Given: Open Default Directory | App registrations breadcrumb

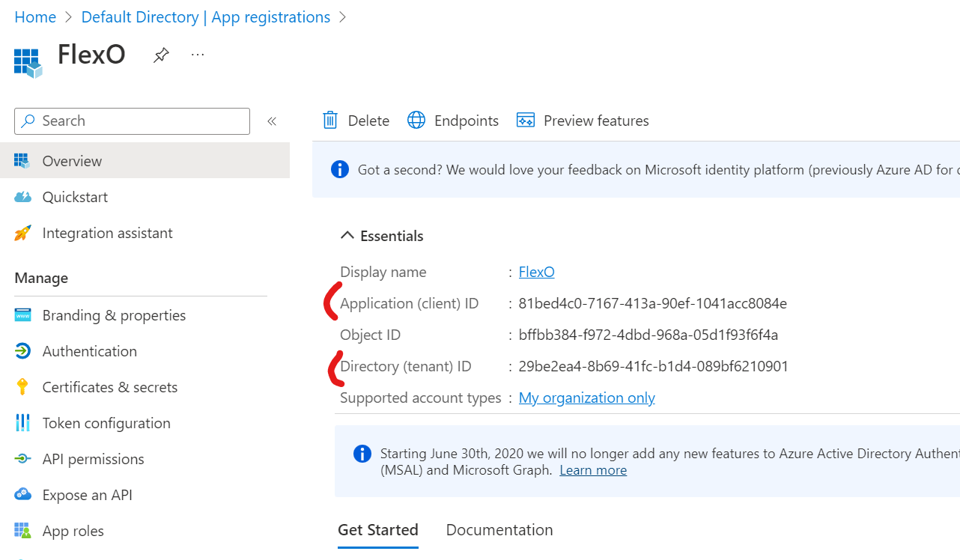Looking at the screenshot, I should 206,17.
